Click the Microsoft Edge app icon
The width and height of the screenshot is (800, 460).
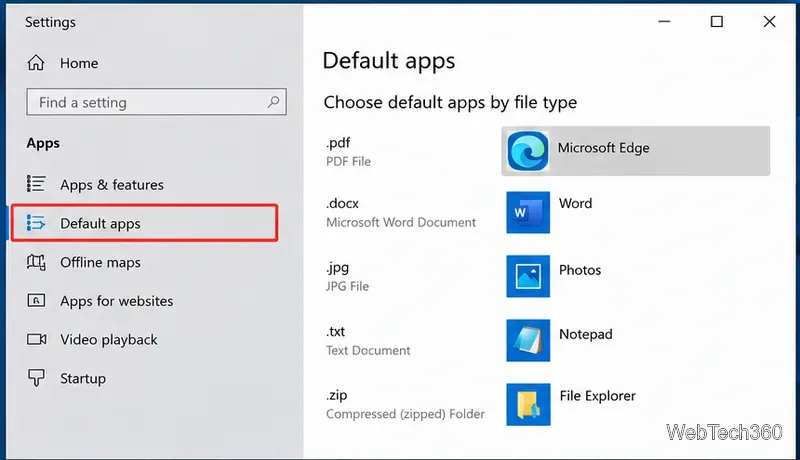click(528, 151)
